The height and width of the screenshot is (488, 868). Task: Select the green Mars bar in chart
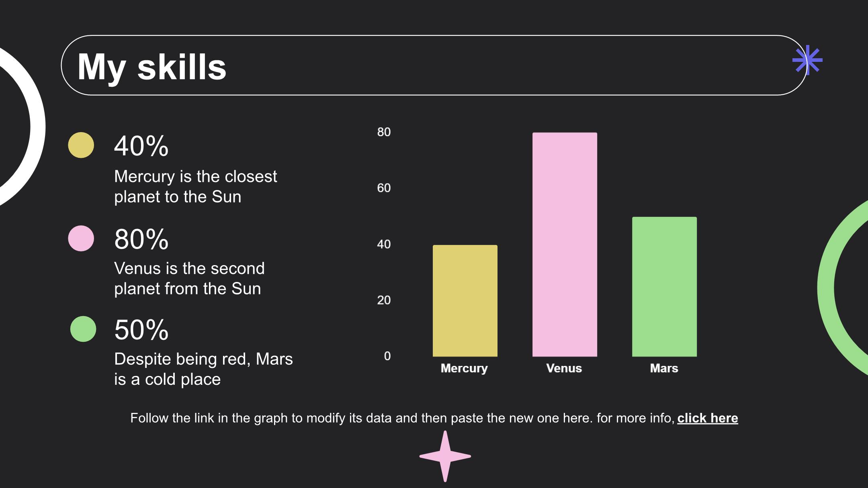point(664,287)
